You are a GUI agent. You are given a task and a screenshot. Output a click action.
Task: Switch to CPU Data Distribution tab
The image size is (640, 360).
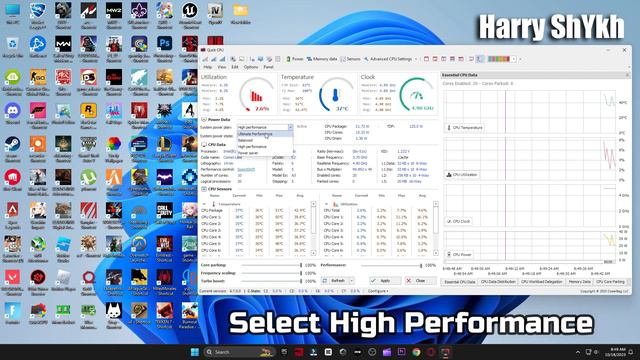point(498,282)
